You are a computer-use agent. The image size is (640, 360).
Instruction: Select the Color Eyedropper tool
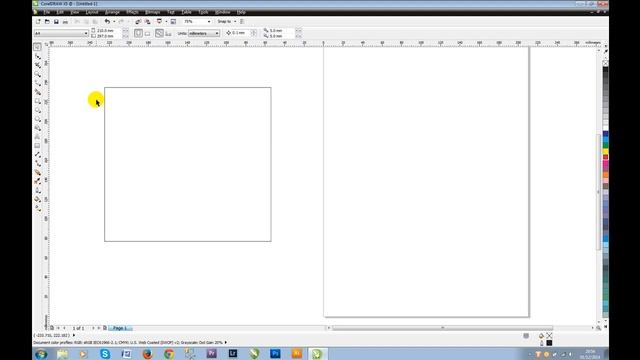[x=38, y=181]
